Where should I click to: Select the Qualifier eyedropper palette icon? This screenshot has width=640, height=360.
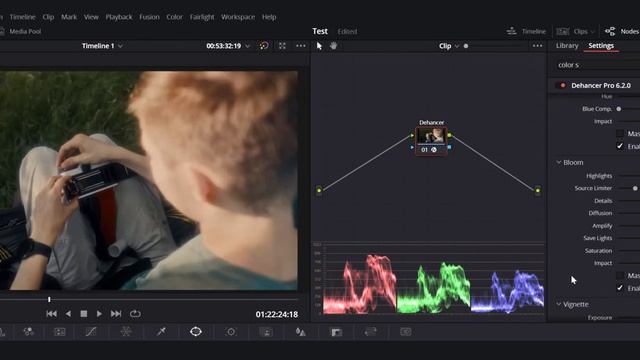point(161,331)
